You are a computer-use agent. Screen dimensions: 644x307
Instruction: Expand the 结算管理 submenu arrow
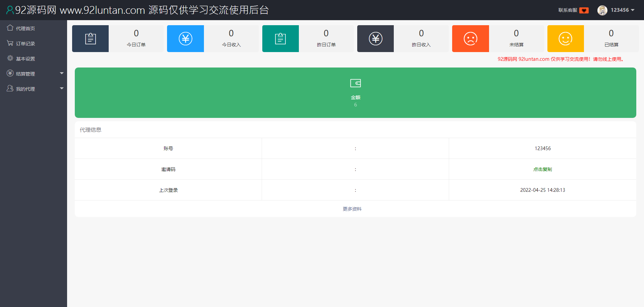point(62,73)
